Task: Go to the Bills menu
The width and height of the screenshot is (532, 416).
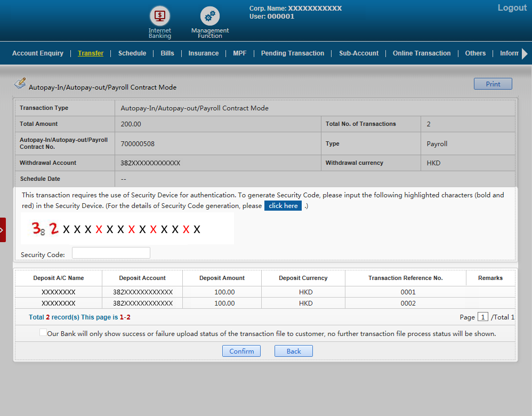Action: tap(167, 53)
